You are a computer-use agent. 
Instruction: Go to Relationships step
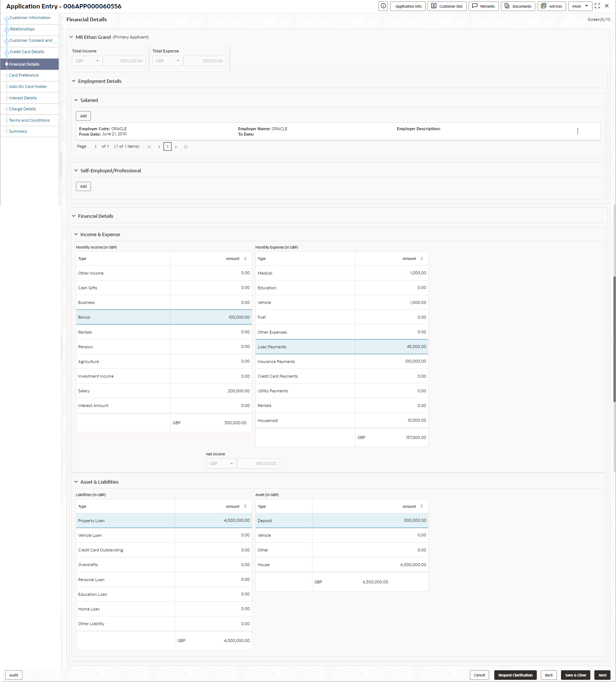[22, 29]
